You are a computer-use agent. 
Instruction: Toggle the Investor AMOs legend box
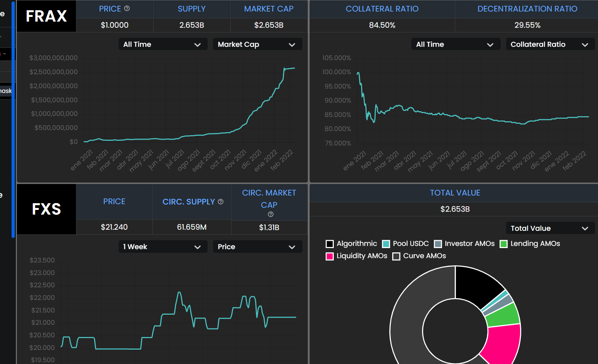click(x=438, y=244)
